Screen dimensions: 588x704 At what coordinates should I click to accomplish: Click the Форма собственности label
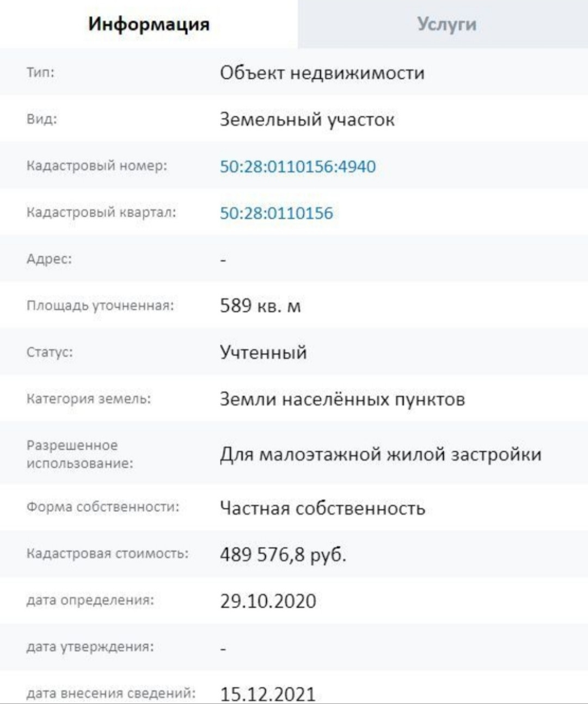103,507
